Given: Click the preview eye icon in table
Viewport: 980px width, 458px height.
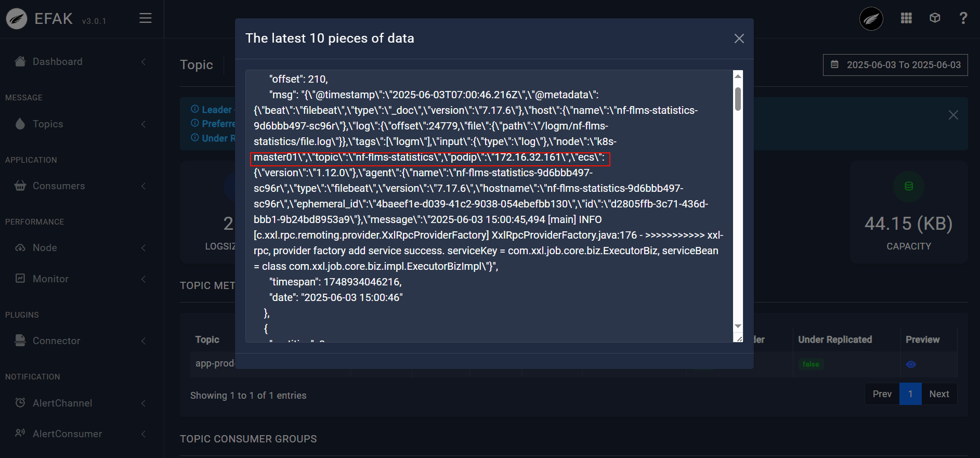Looking at the screenshot, I should tap(911, 364).
